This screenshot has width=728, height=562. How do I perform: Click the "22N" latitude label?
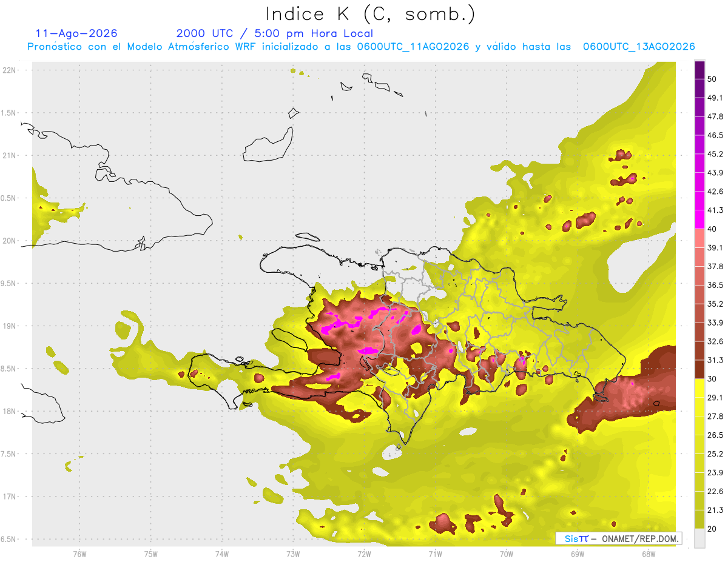coord(8,70)
